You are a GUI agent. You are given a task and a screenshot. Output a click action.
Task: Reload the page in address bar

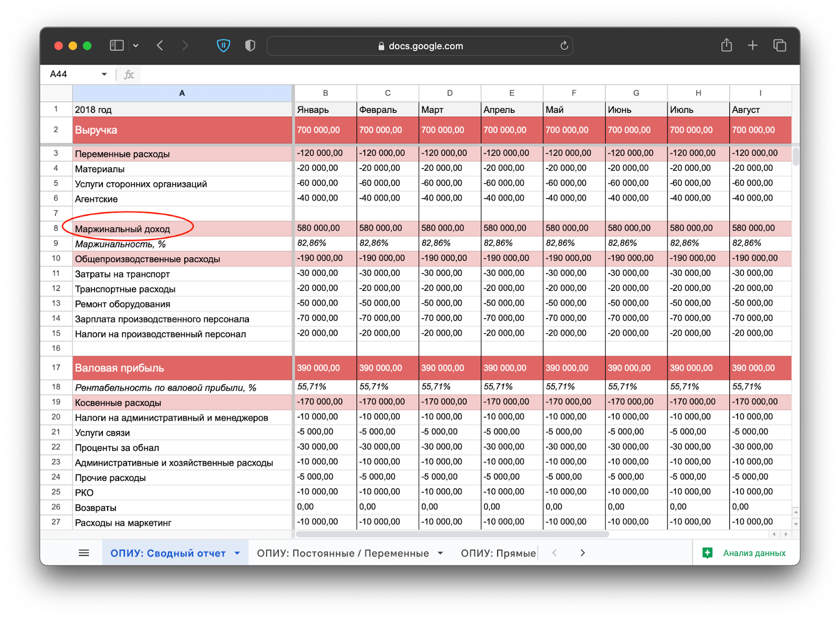564,46
